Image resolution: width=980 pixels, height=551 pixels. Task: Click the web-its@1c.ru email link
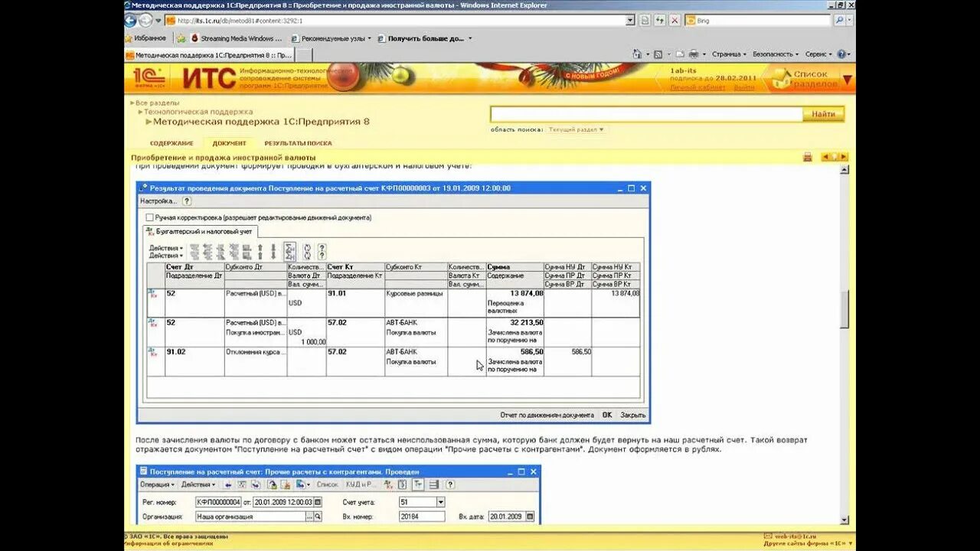795,536
